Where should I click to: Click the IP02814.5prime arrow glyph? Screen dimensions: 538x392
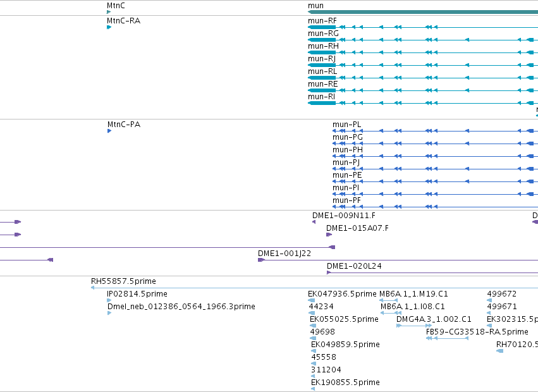(109, 300)
